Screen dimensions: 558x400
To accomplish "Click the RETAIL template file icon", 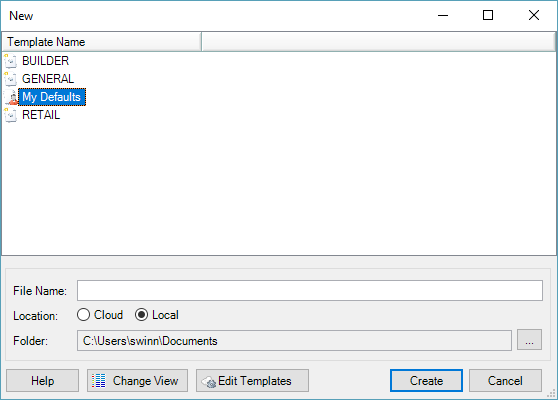I will (11, 115).
